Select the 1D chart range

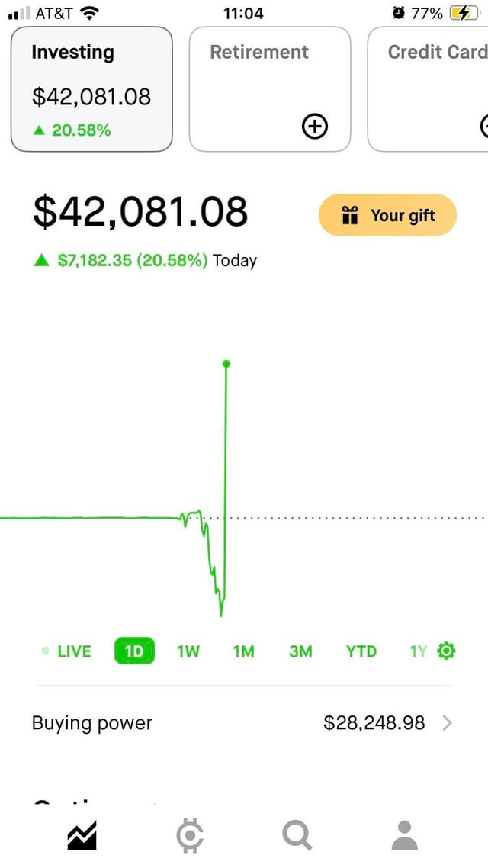pyautogui.click(x=134, y=651)
